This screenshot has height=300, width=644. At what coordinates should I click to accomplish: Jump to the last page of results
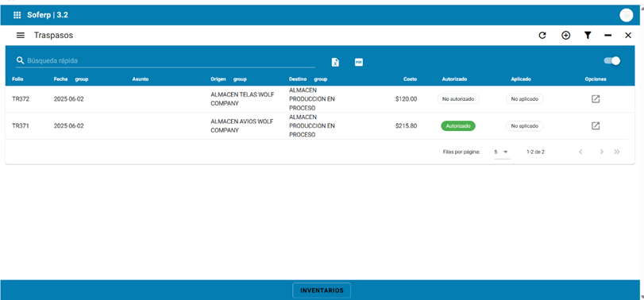617,152
